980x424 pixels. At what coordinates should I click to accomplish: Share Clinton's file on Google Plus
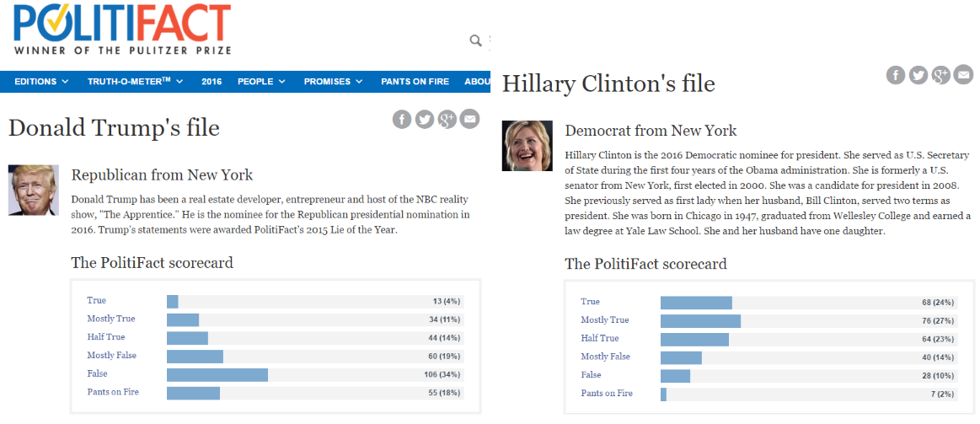pyautogui.click(x=941, y=75)
